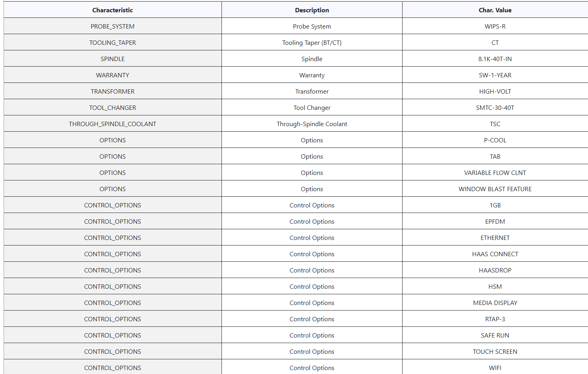Click the Char. Value column header
The height and width of the screenshot is (374, 588).
pos(495,10)
